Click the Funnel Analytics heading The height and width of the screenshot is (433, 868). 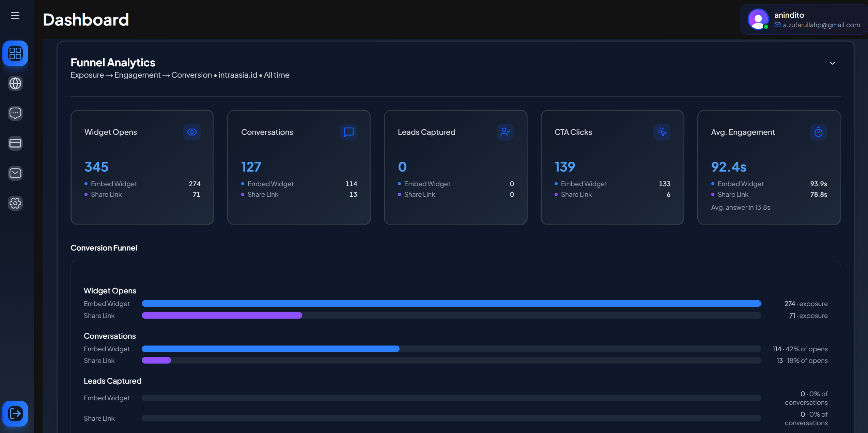pyautogui.click(x=113, y=63)
